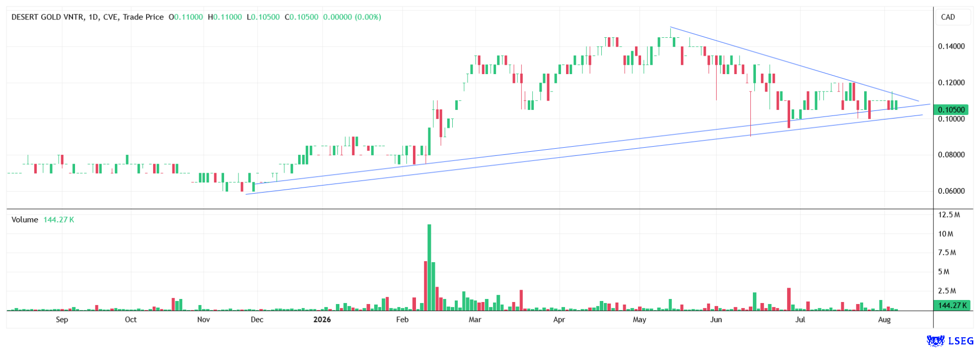The image size is (980, 348).
Task: Click the Volume indicator label
Action: pyautogui.click(x=24, y=220)
